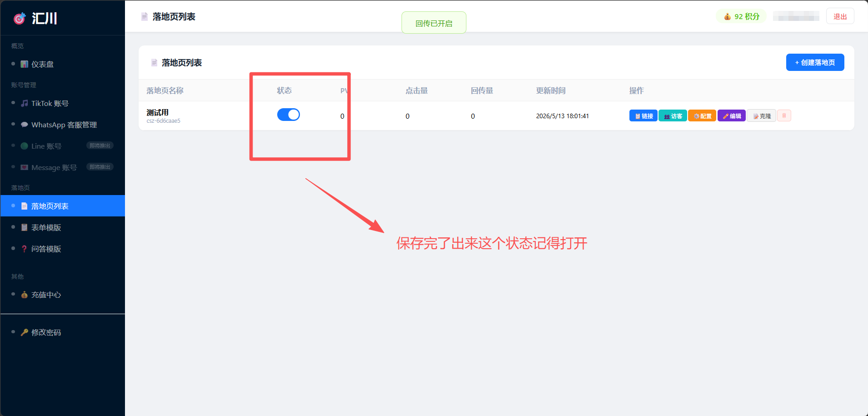Click the document icon beside the top-bar 落地页列表 title
This screenshot has height=416, width=868.
click(145, 17)
